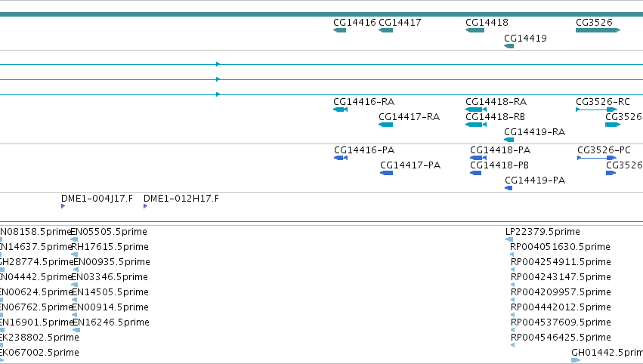The image size is (643, 364).
Task: Select the DME1-012H17.F feature label
Action: pos(181,199)
